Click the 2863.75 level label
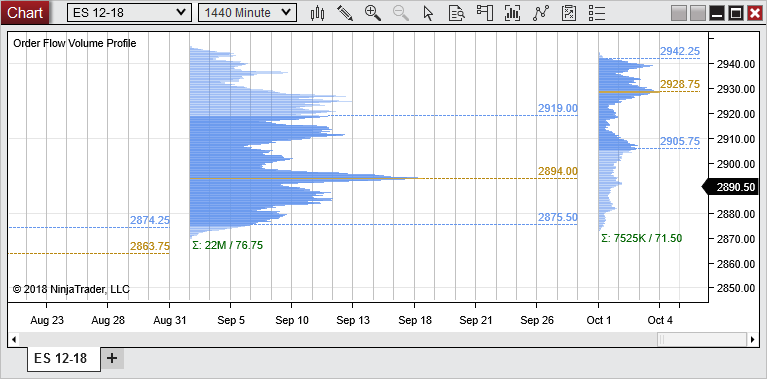 (150, 246)
